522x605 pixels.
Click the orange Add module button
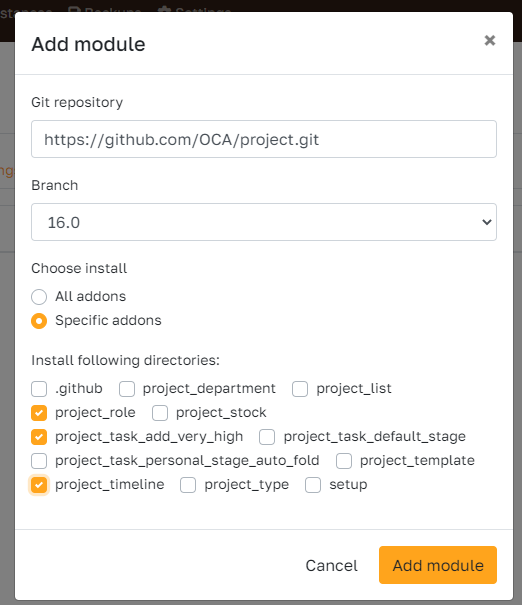438,565
